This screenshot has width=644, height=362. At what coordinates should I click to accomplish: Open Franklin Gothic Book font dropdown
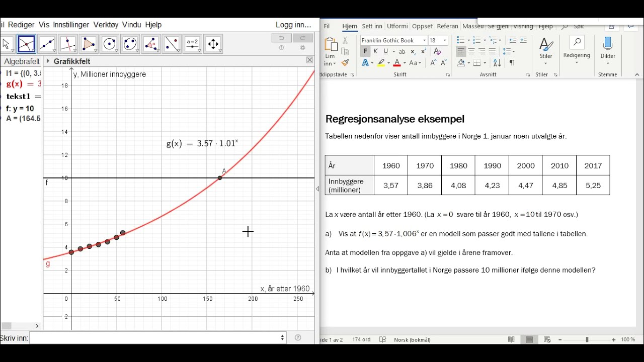425,40
